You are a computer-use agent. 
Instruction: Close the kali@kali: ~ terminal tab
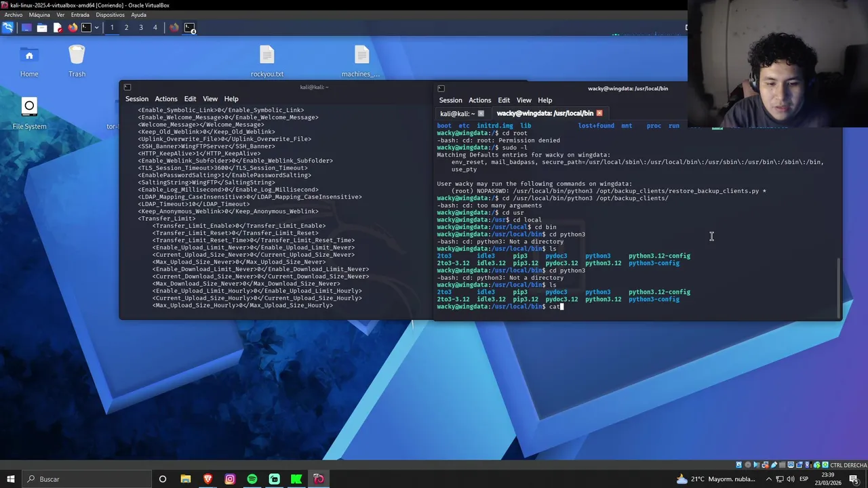[x=481, y=113]
